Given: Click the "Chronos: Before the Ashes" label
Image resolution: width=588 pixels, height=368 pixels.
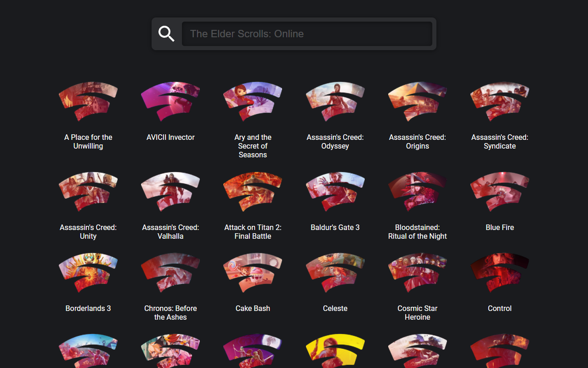Looking at the screenshot, I should click(x=170, y=313).
